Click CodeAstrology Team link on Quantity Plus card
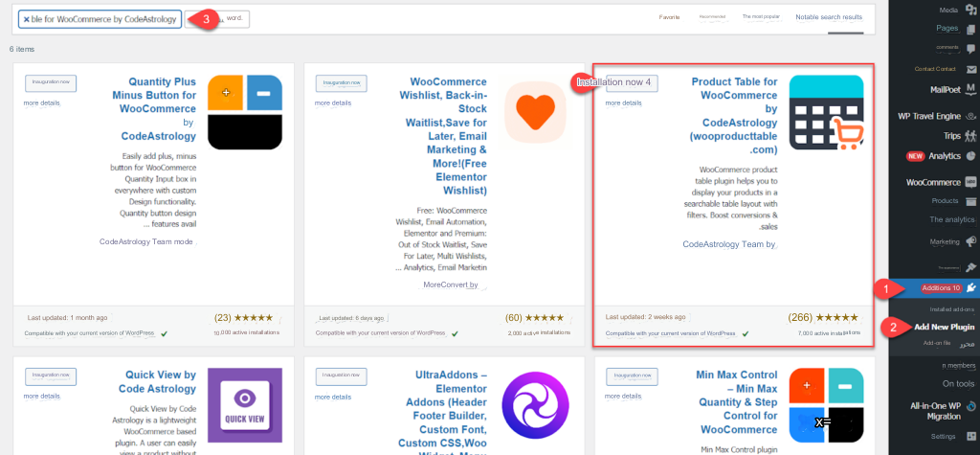The height and width of the screenshot is (455, 980). pyautogui.click(x=145, y=241)
